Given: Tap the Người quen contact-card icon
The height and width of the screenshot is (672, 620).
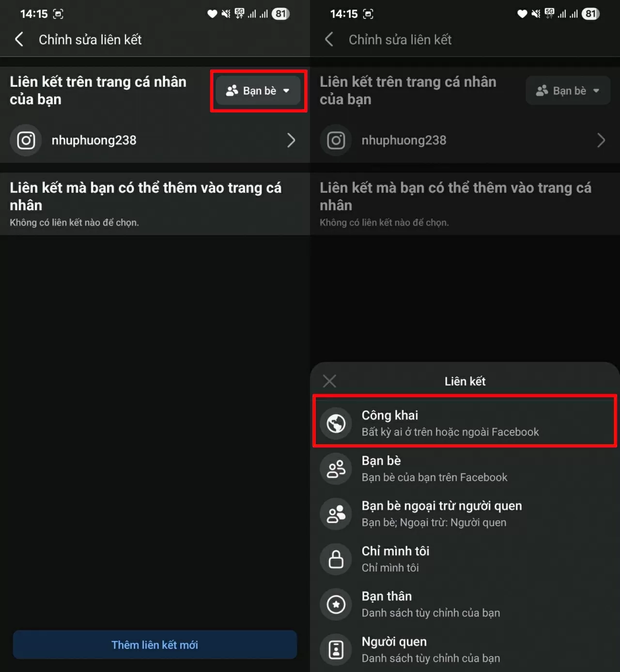Looking at the screenshot, I should pos(336,649).
